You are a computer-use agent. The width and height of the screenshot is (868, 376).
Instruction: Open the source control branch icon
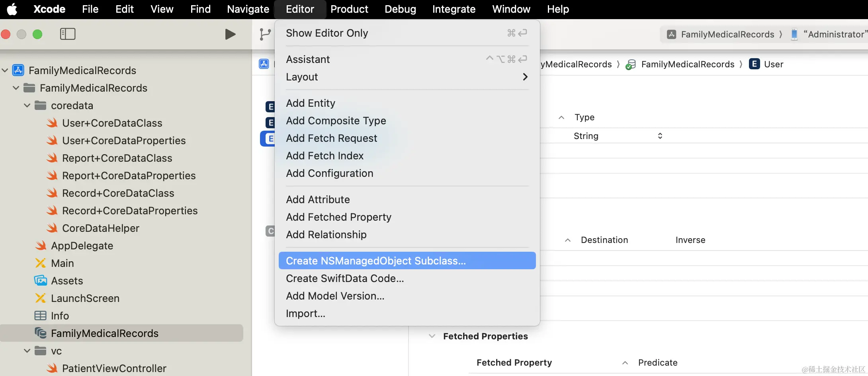265,34
